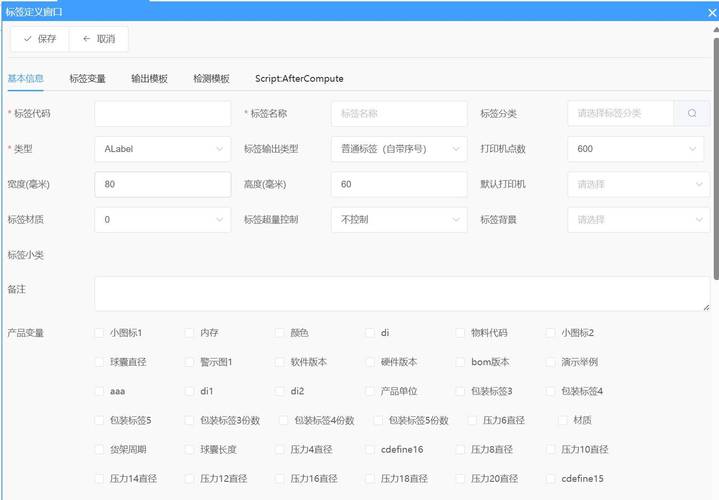
Task: Check the 压力20直径 checkbox
Action: tap(460, 479)
